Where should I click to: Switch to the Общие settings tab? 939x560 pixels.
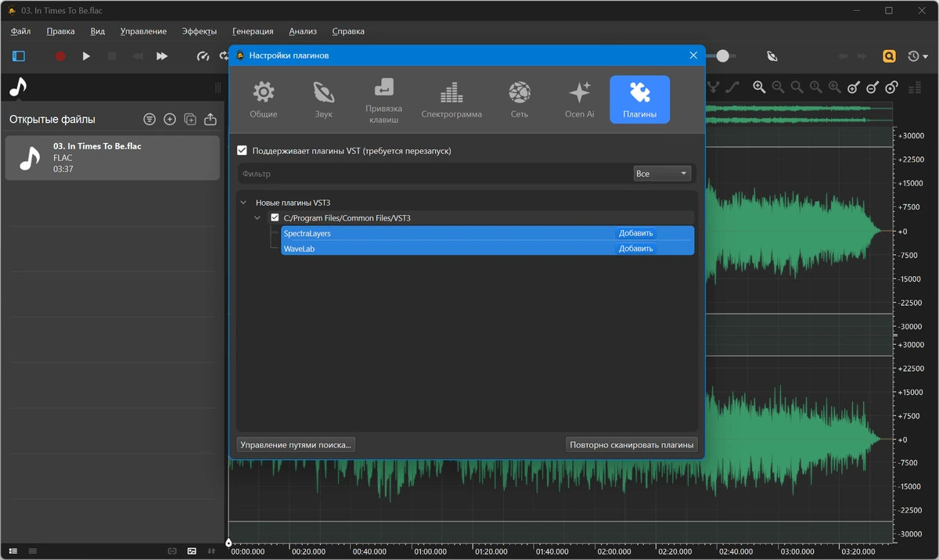point(264,99)
